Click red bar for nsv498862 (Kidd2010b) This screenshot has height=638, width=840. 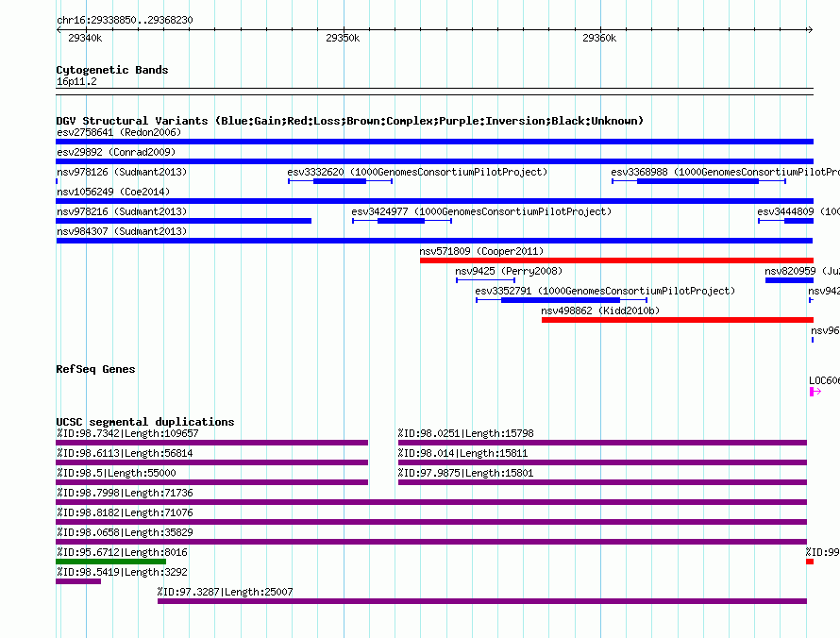678,320
